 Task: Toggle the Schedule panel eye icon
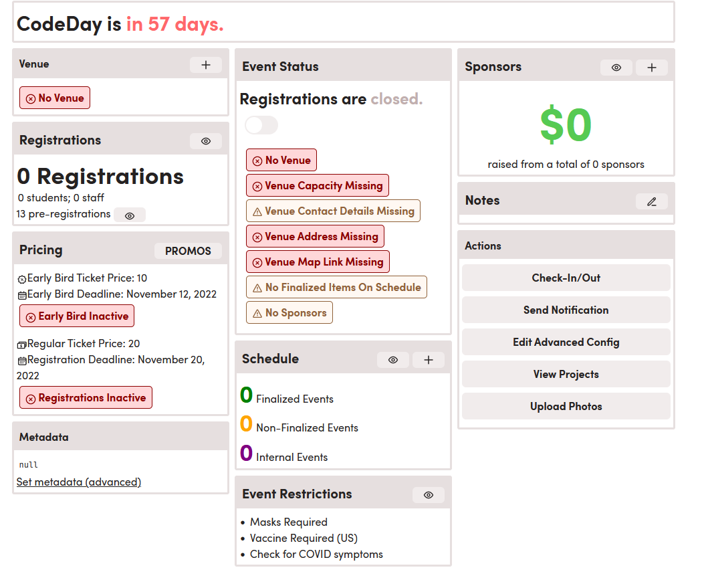click(x=393, y=360)
